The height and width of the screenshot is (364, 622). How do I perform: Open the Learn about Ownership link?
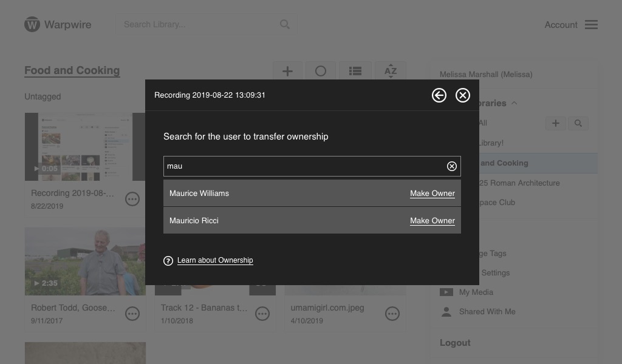[x=215, y=260]
